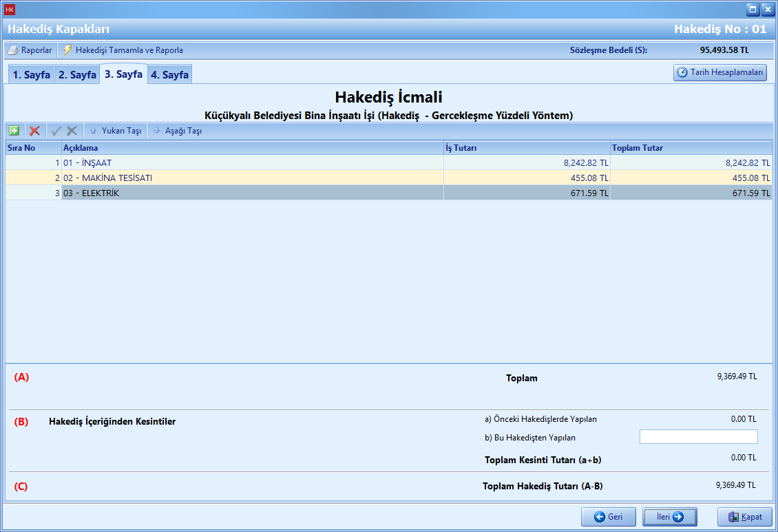Switch to the 1. Sayfa tab
778x532 pixels.
[31, 75]
